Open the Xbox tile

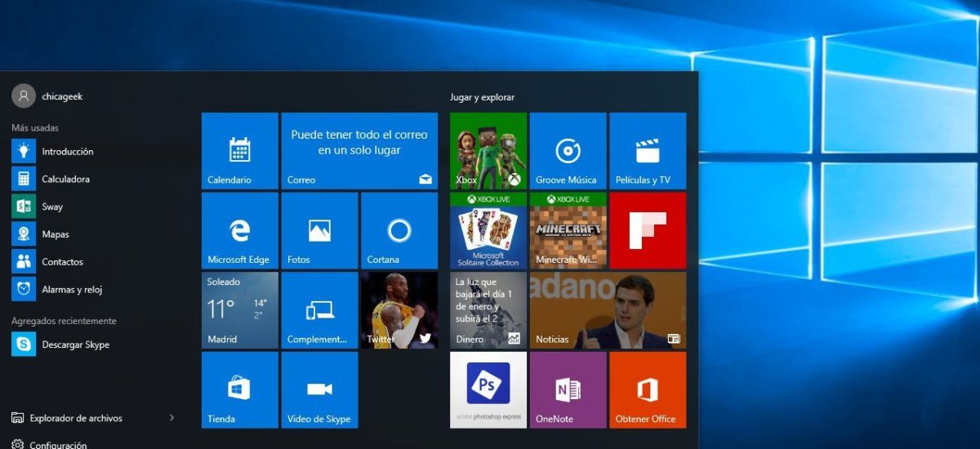(488, 151)
